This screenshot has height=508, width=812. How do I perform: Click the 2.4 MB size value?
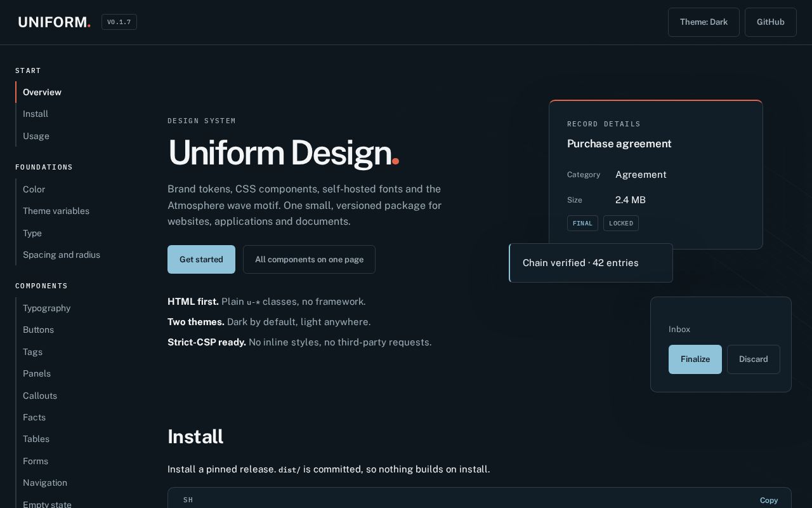[631, 200]
